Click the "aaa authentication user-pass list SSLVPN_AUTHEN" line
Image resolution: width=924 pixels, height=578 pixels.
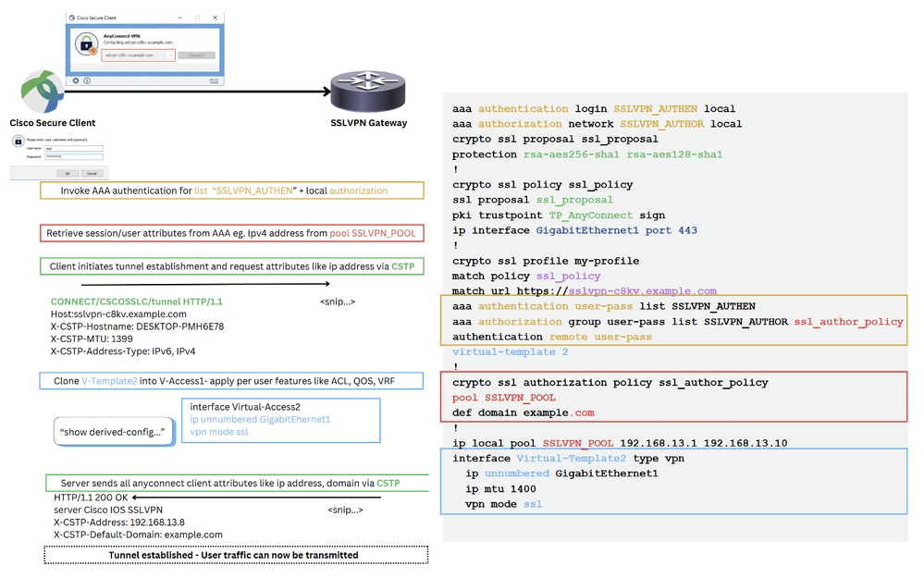click(x=604, y=306)
